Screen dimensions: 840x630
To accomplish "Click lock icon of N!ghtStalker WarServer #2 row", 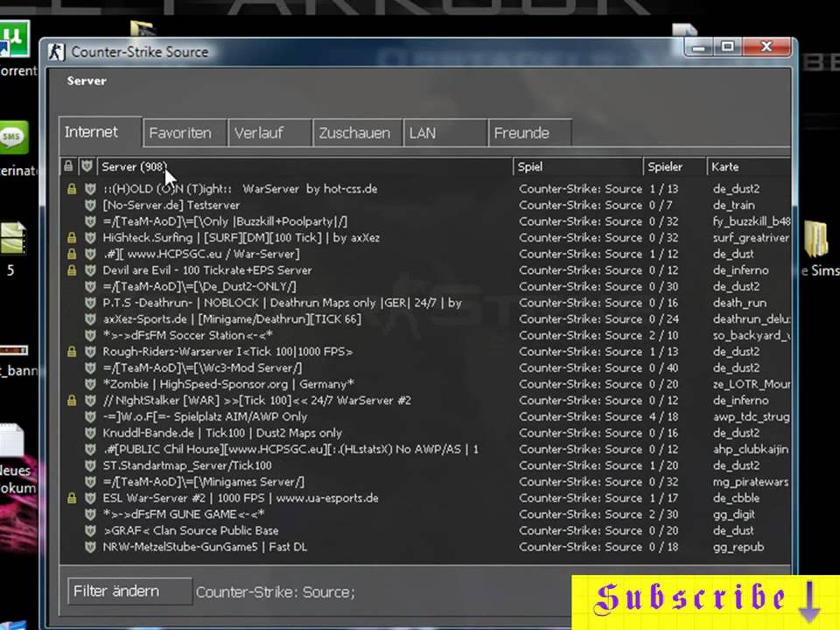I will pyautogui.click(x=71, y=400).
